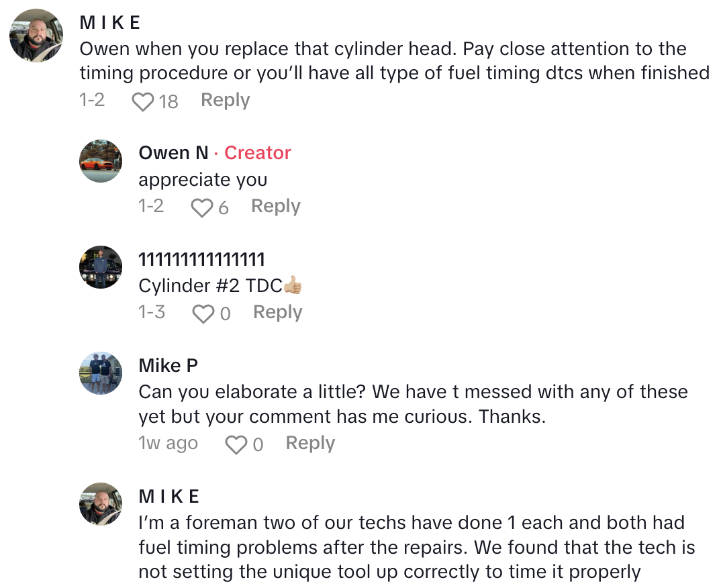Open Owen N's orange car avatar
This screenshot has width=721, height=588.
[101, 161]
